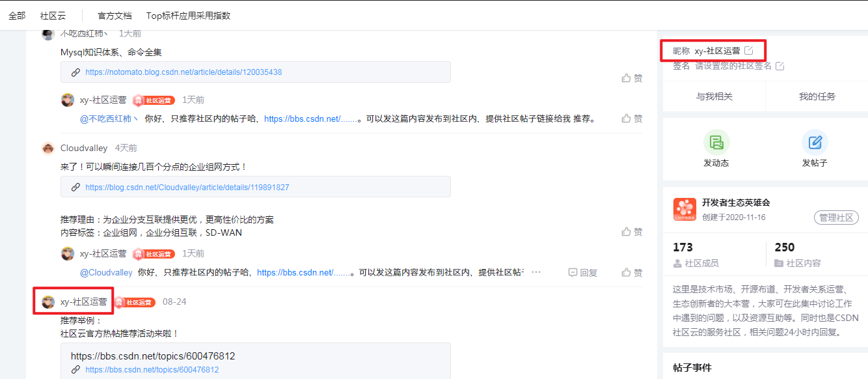Click the blue 发帖子 icon
868x379 pixels.
815,142
